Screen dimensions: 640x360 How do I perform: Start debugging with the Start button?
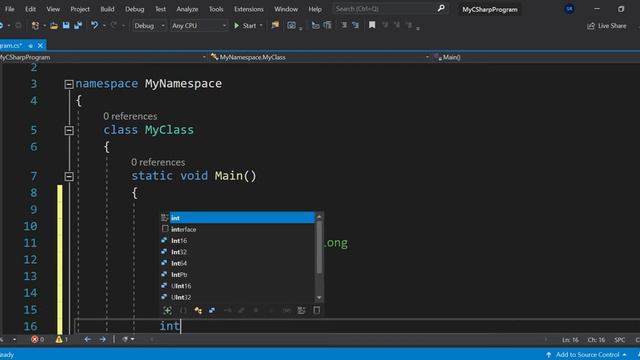(245, 26)
